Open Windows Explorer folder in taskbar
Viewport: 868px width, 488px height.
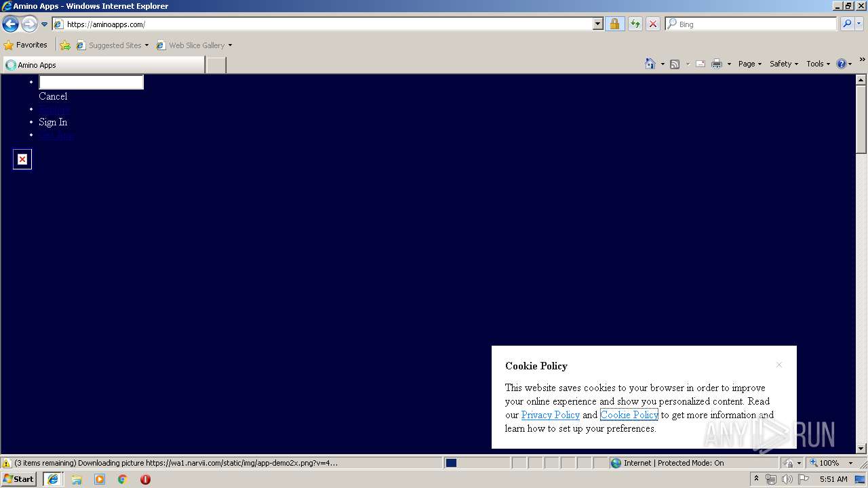tap(77, 479)
